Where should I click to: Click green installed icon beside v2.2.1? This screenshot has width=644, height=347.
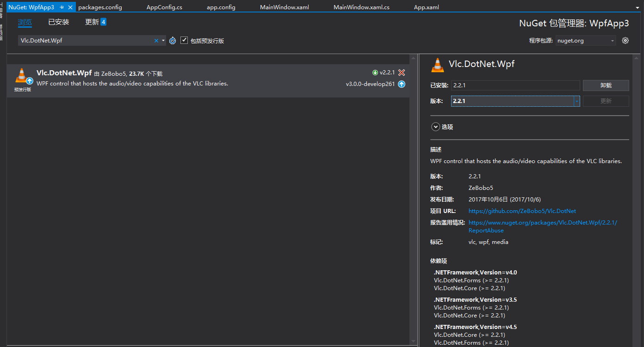pos(375,73)
